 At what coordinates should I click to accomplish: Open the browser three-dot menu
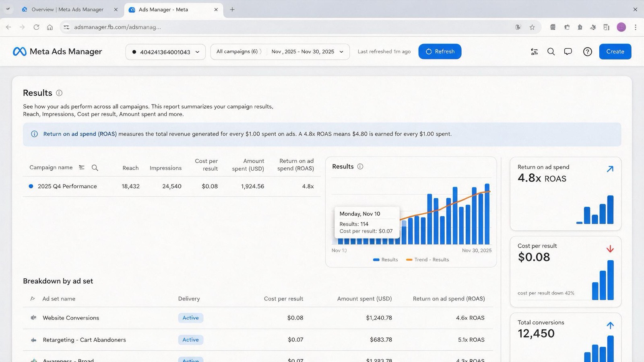(x=636, y=27)
